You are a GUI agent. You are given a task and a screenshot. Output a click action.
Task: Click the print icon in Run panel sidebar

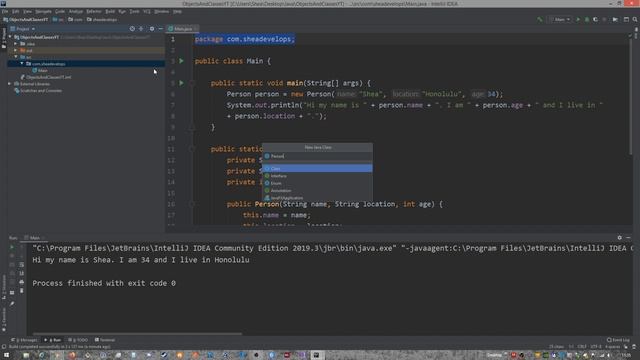point(22,282)
